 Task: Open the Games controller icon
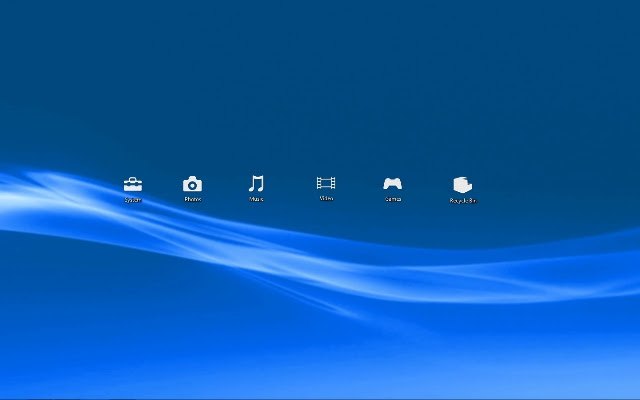pos(393,184)
